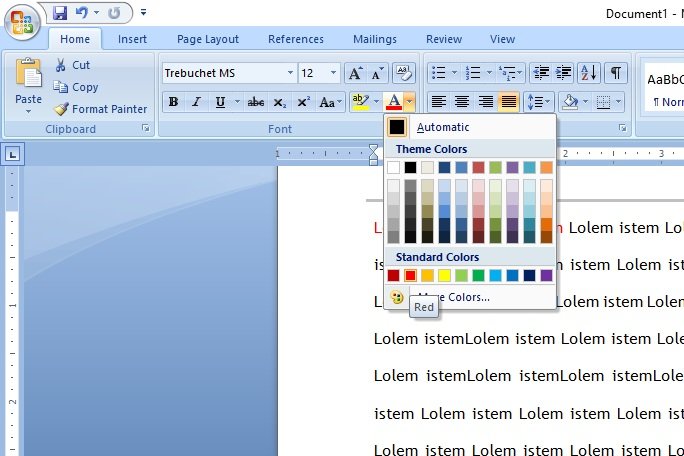Undo the last action

[x=82, y=13]
